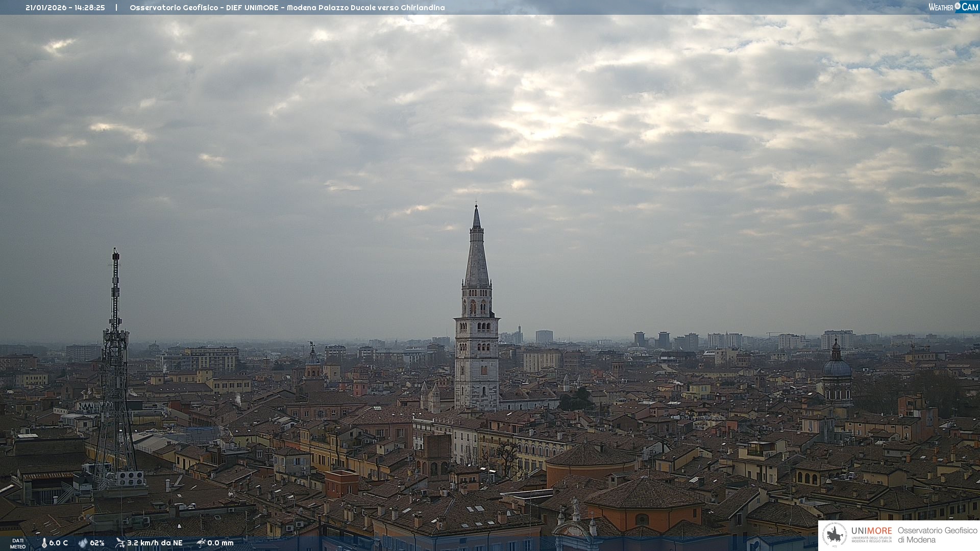The height and width of the screenshot is (551, 980).
Task: Click the wind anemometer icon
Action: coord(120,543)
